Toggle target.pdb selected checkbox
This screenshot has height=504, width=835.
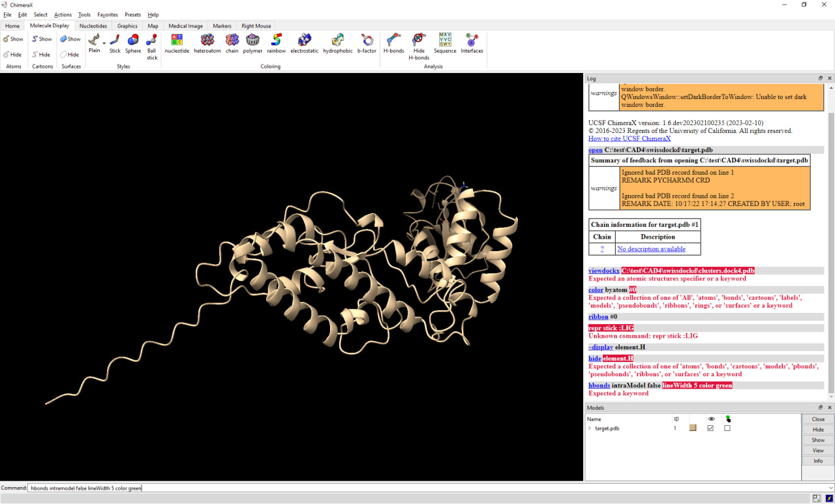click(x=727, y=428)
